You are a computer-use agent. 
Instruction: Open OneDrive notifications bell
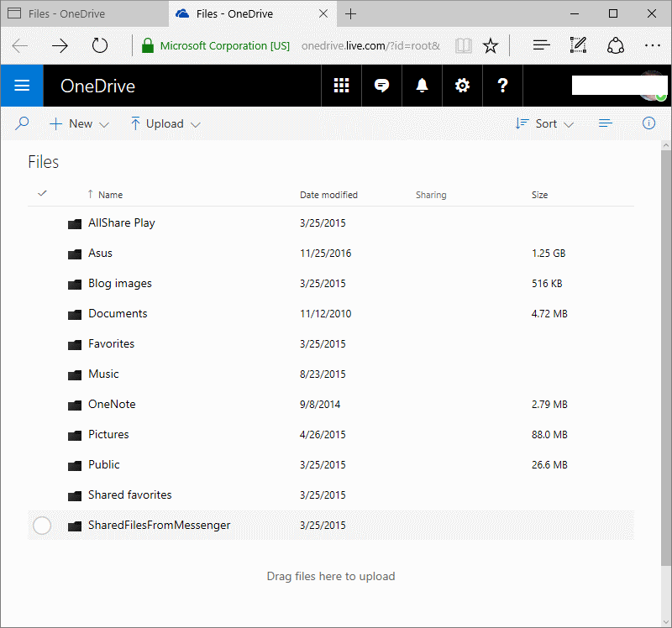coord(422,85)
